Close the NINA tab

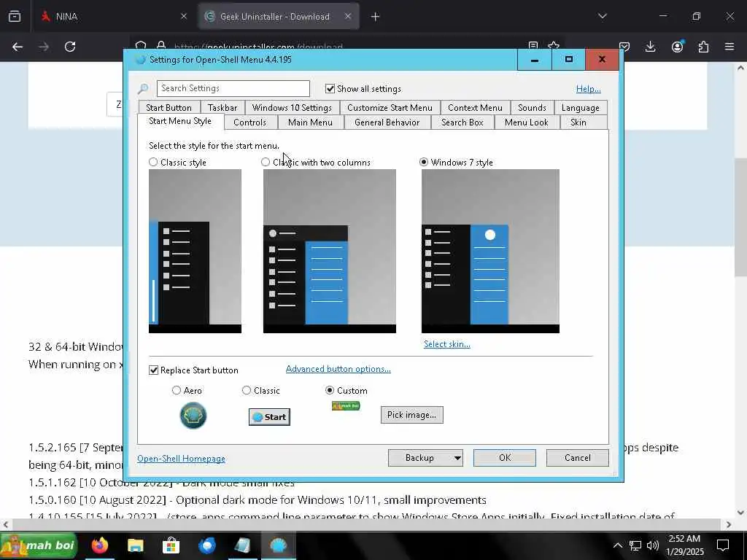point(184,16)
